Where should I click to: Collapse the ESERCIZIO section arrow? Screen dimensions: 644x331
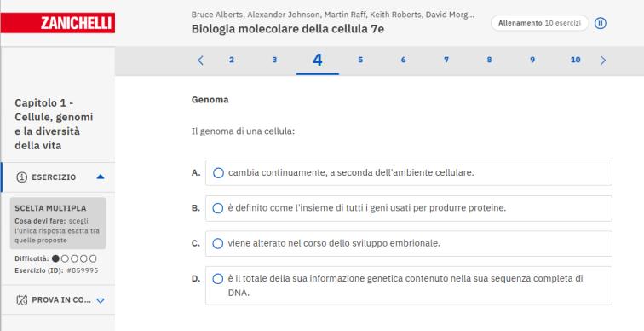(x=101, y=177)
